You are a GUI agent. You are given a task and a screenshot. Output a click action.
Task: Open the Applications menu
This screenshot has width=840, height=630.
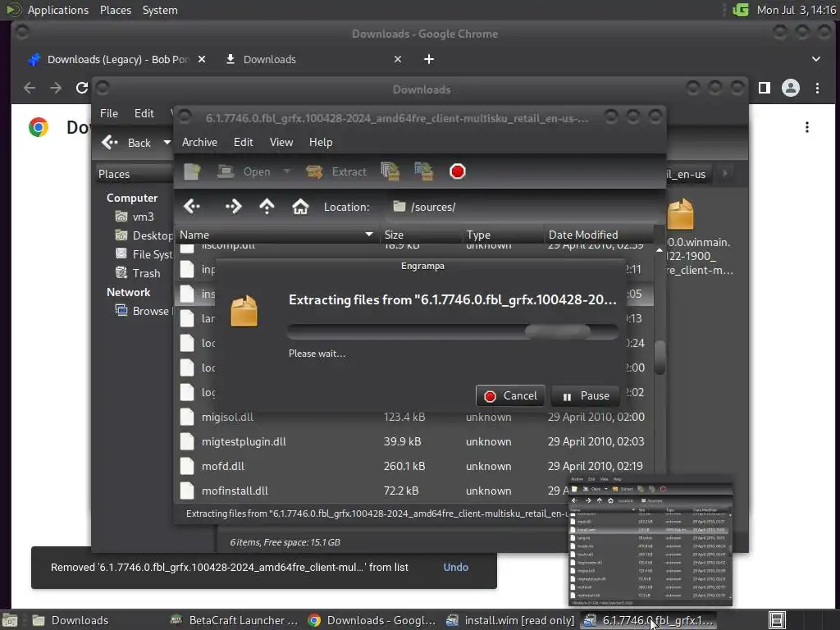58,10
